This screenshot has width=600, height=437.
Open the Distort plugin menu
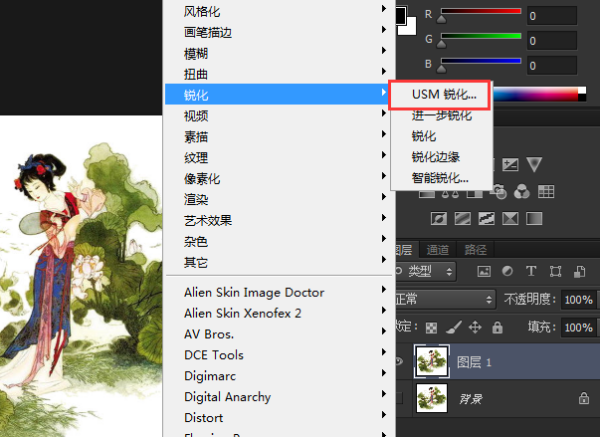point(280,417)
